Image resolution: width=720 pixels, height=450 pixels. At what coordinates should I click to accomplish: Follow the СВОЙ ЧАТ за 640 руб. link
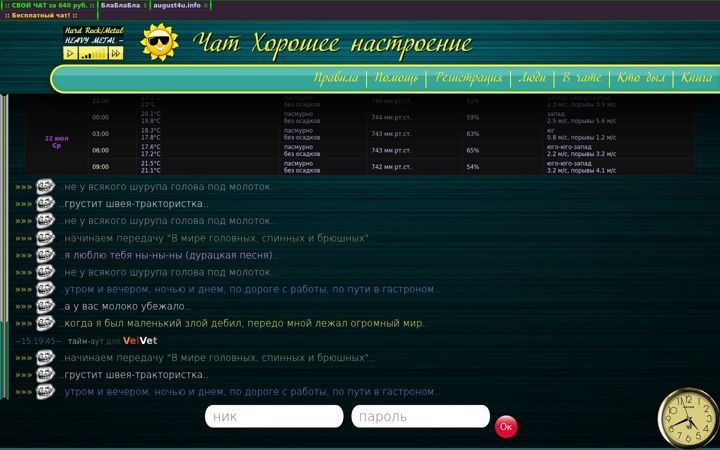(49, 5)
